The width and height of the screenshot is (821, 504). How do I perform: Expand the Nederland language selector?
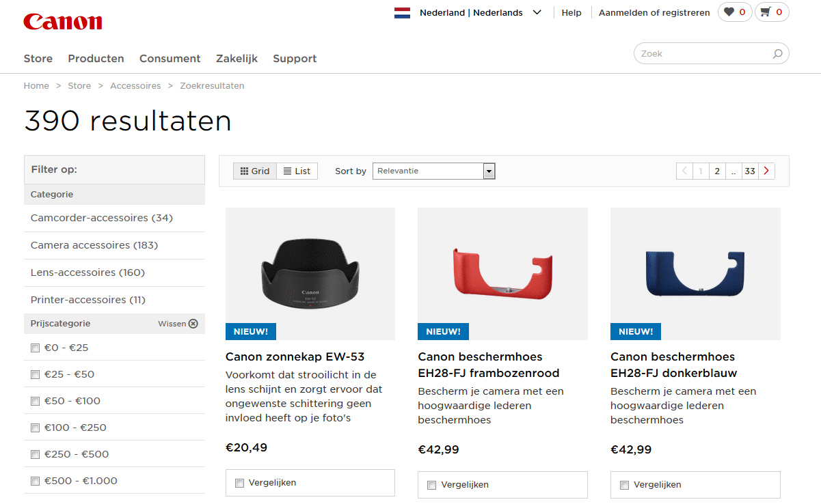(x=537, y=12)
